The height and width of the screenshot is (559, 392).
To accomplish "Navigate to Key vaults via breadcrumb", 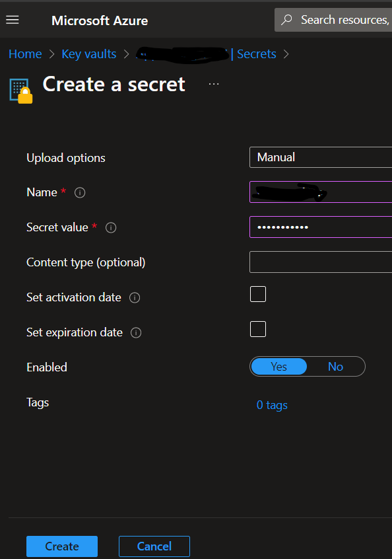I will tap(88, 54).
